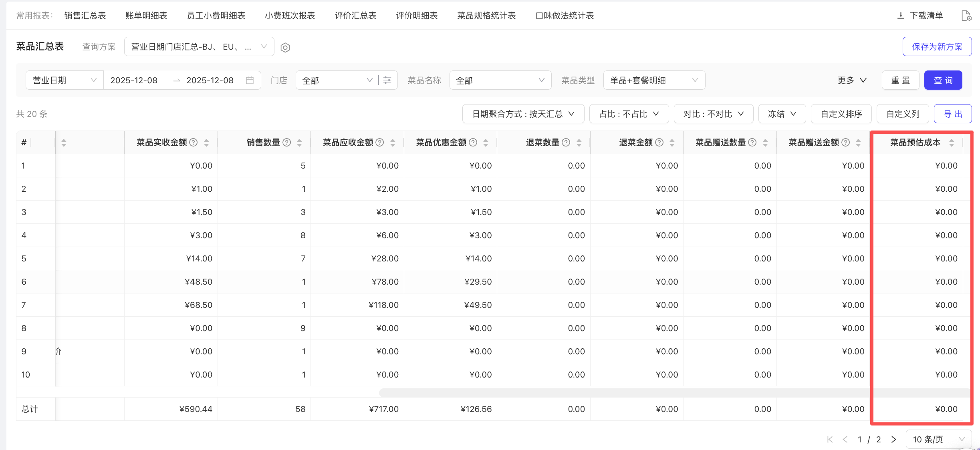
Task: Open the calendar icon in date range
Action: pyautogui.click(x=250, y=80)
